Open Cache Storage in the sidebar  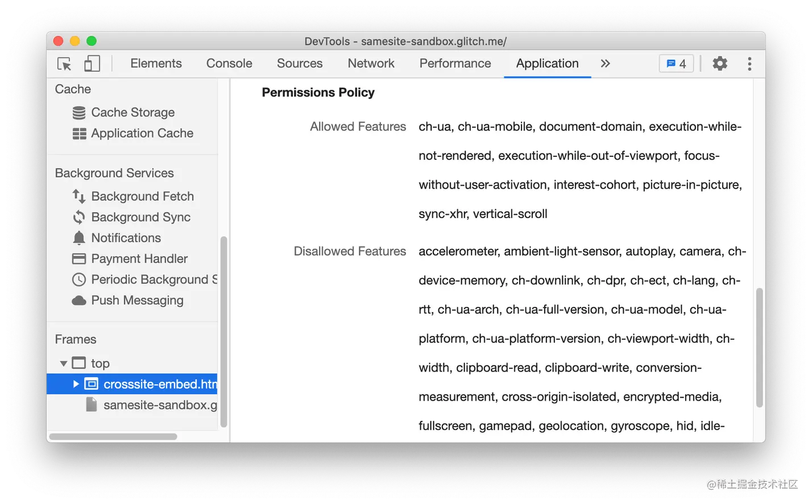click(x=132, y=113)
